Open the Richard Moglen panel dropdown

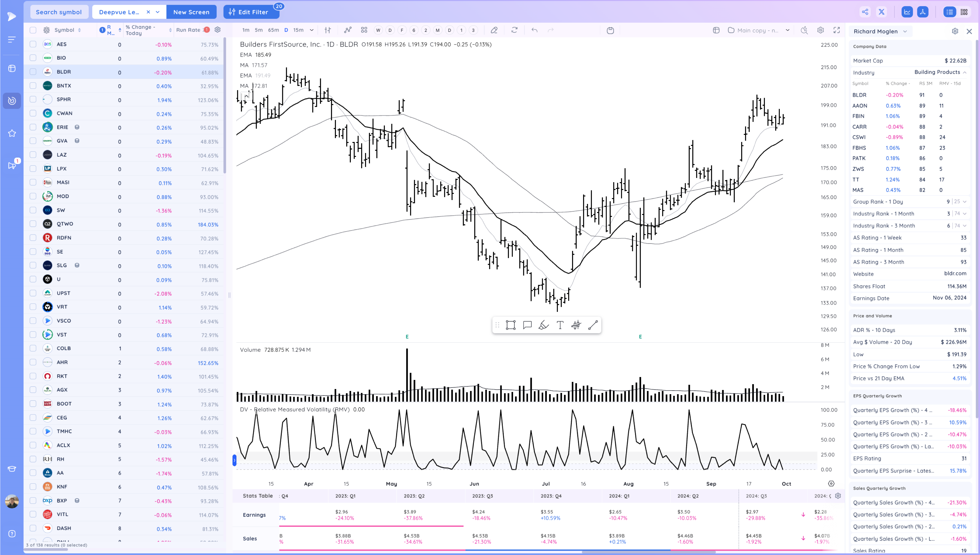(x=905, y=31)
